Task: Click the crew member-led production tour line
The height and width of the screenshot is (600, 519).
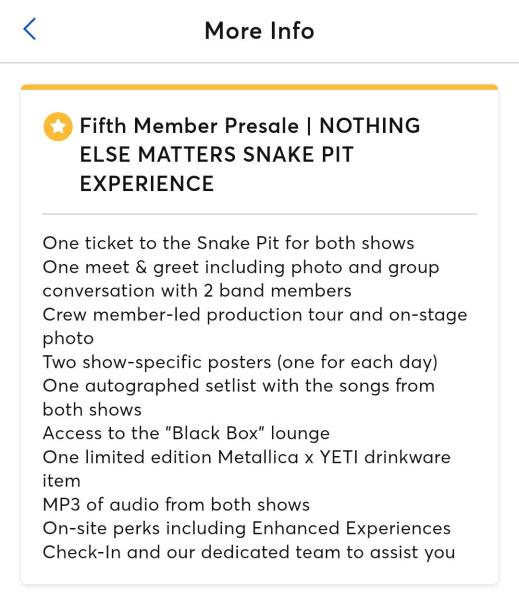Action: click(255, 315)
